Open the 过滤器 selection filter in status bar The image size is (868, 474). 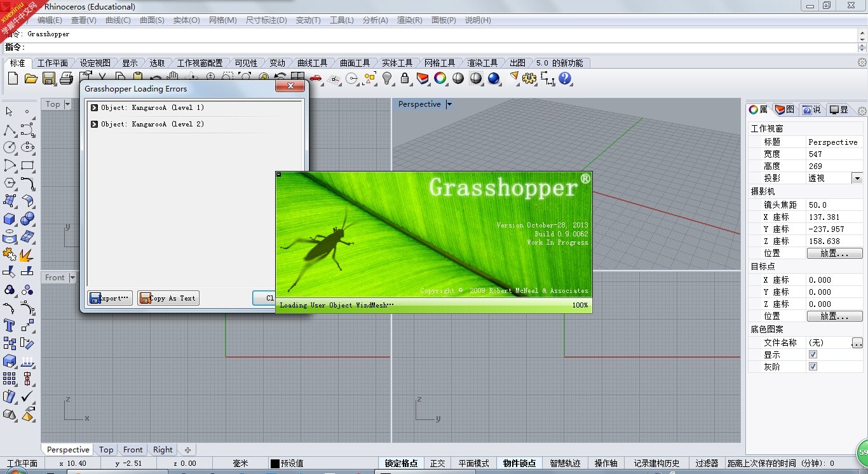coord(706,463)
